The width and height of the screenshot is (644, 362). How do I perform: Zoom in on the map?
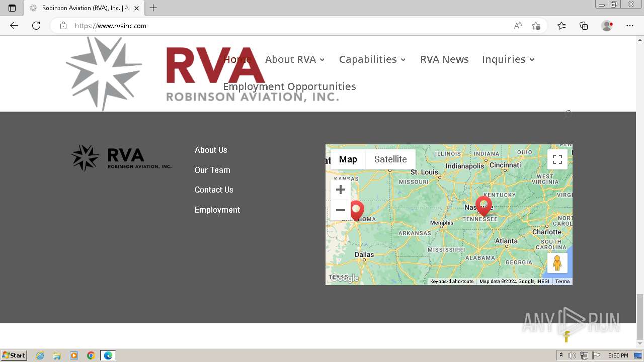(341, 190)
